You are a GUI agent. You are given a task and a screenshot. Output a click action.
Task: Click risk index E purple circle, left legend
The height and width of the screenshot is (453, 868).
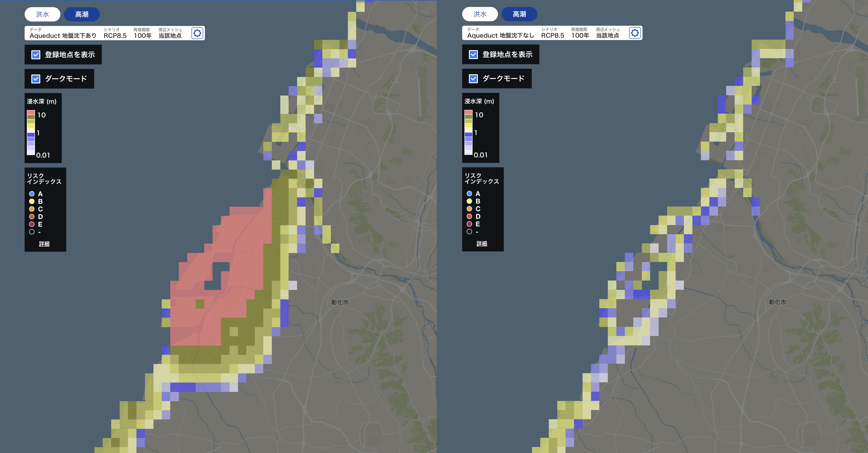pos(32,224)
